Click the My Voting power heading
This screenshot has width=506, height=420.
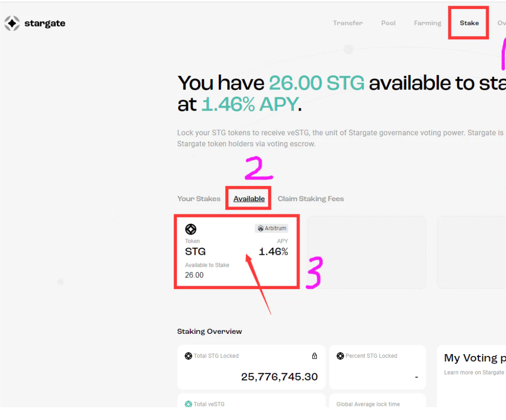point(475,358)
